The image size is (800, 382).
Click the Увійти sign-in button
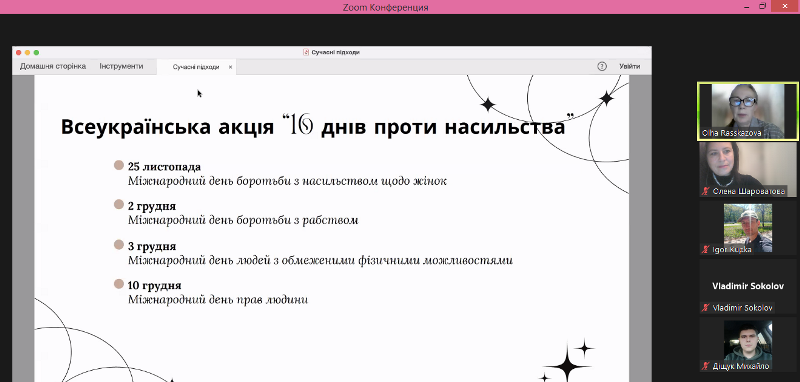(630, 66)
